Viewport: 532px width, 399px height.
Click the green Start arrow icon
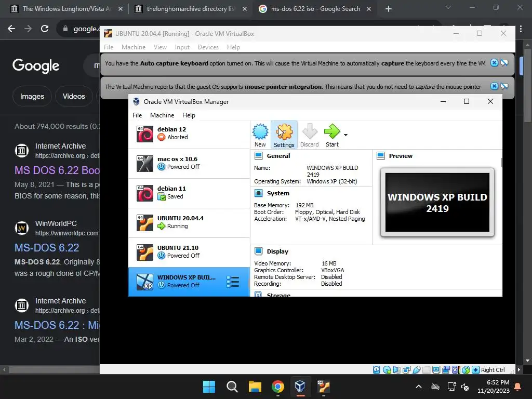click(332, 135)
